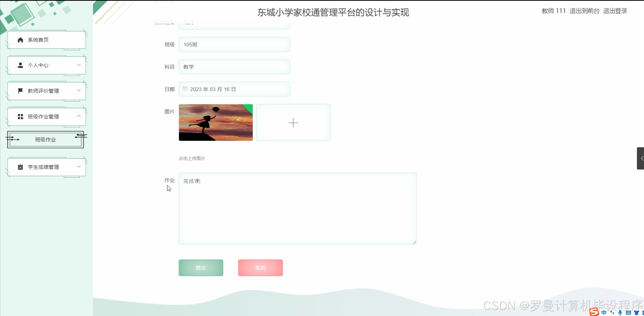Click the grid icon beside 班级作业管理

[x=20, y=116]
